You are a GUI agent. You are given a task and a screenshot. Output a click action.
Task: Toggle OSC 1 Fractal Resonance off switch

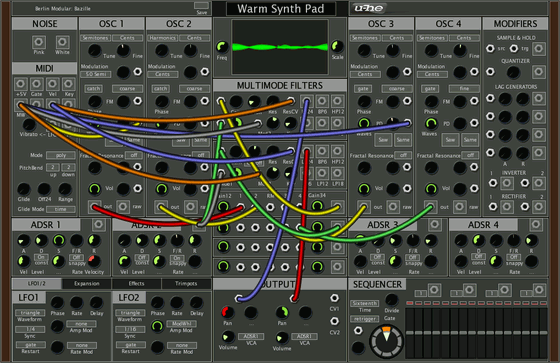click(134, 155)
